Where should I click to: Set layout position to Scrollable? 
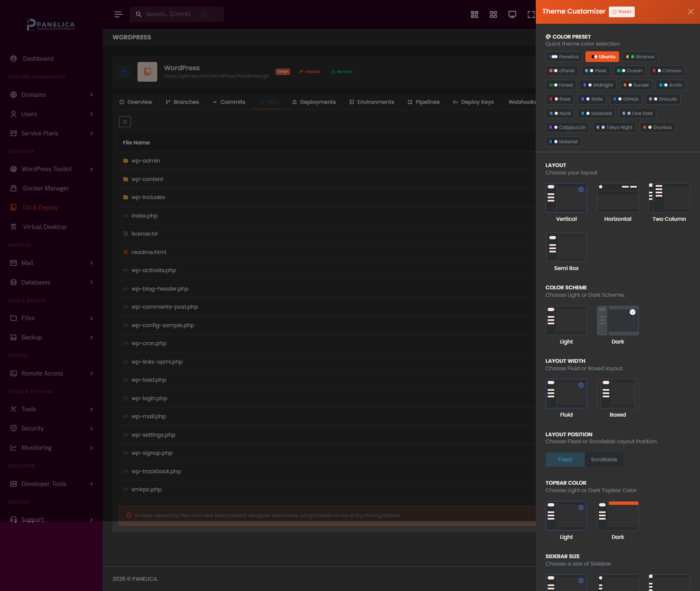pos(604,460)
